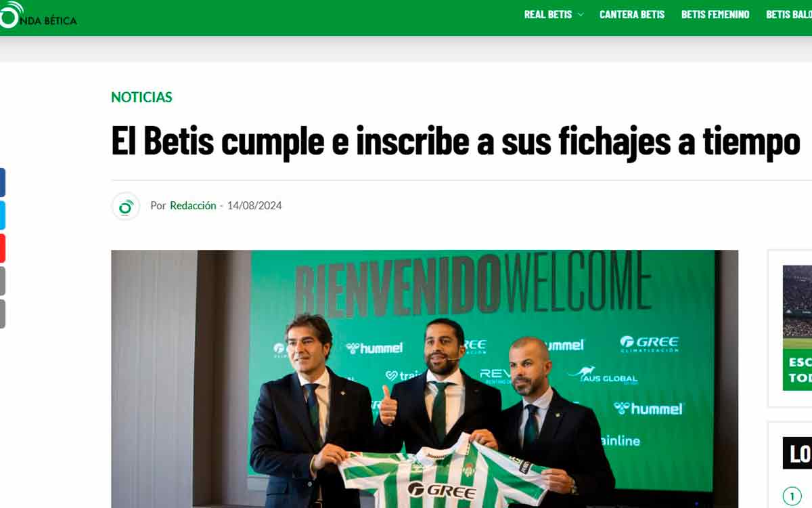Open the BETIS BALO menu item

pyautogui.click(x=789, y=14)
